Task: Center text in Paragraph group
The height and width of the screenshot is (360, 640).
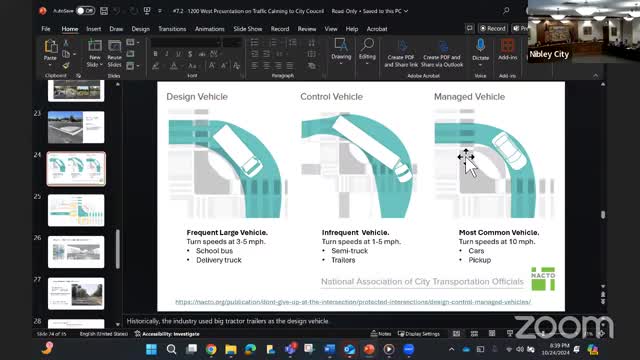Action: pyautogui.click(x=266, y=65)
